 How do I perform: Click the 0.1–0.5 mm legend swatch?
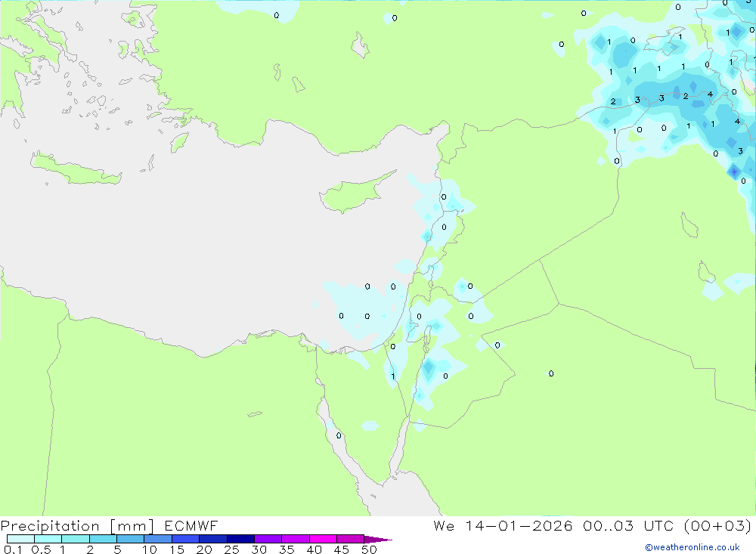(x=20, y=539)
